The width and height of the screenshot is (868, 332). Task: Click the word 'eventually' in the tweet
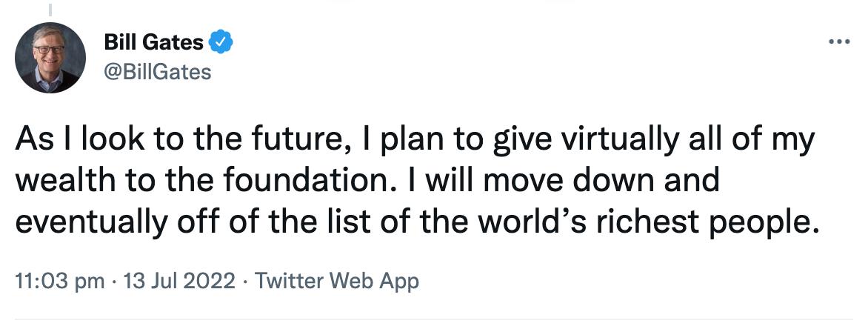80,220
